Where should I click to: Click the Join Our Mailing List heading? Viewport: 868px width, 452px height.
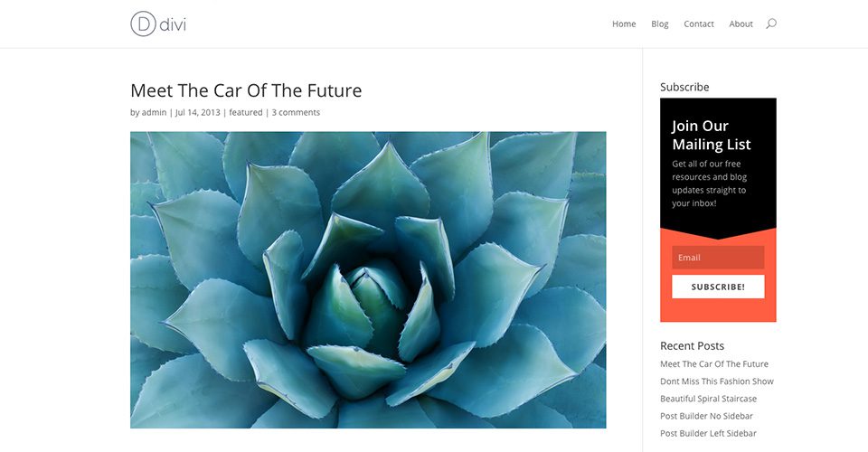712,135
